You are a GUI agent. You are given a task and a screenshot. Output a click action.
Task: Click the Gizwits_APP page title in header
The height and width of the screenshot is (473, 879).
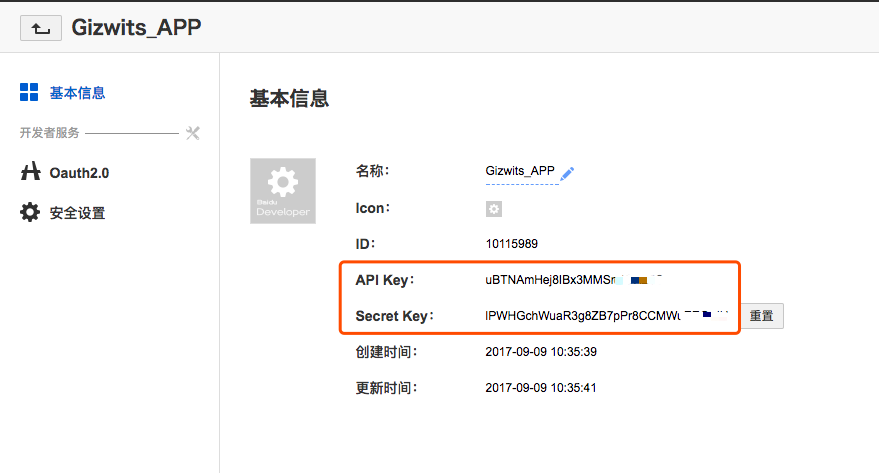[136, 27]
